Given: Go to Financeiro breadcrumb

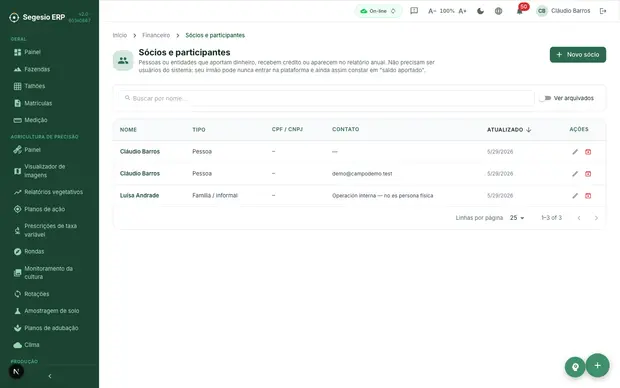Looking at the screenshot, I should [156, 35].
